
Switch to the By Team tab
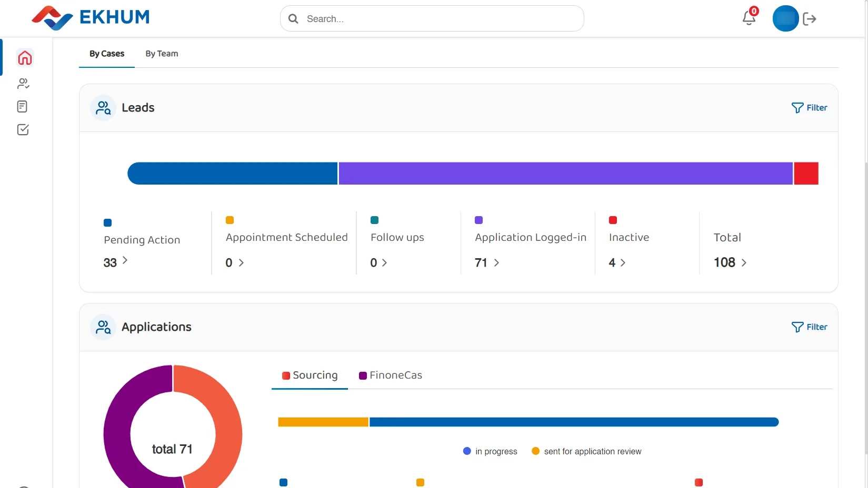click(162, 54)
